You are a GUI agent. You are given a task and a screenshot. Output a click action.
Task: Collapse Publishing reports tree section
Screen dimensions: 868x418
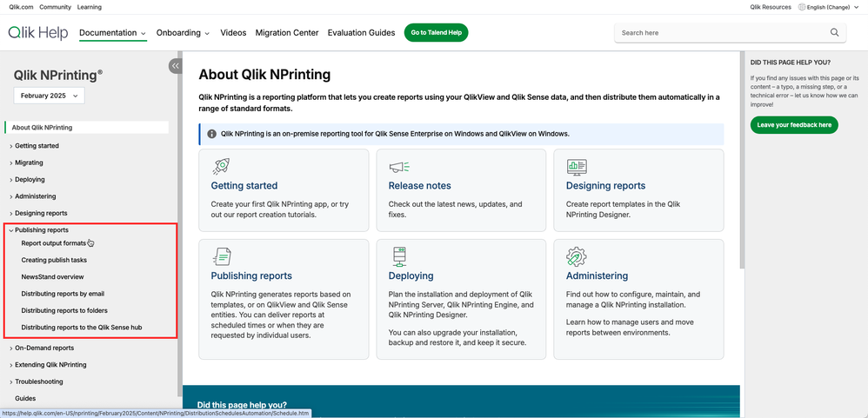(x=11, y=230)
